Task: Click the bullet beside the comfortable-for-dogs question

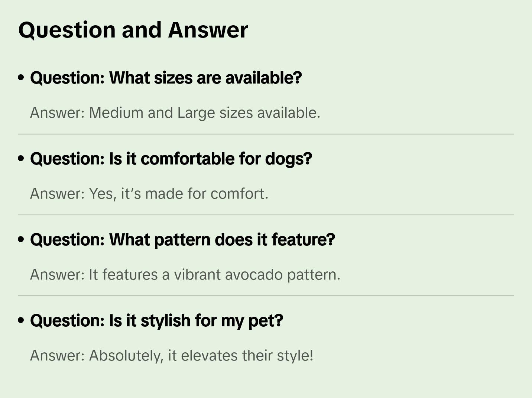Action: pos(21,159)
